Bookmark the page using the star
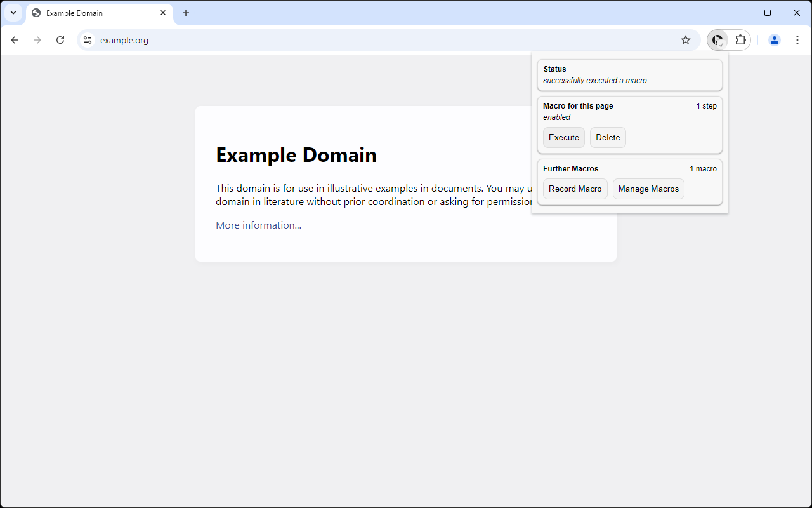 685,39
